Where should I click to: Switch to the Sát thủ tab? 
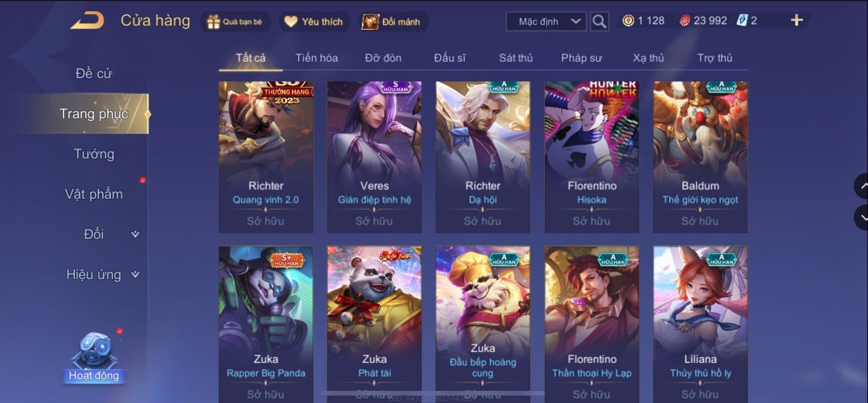[516, 58]
